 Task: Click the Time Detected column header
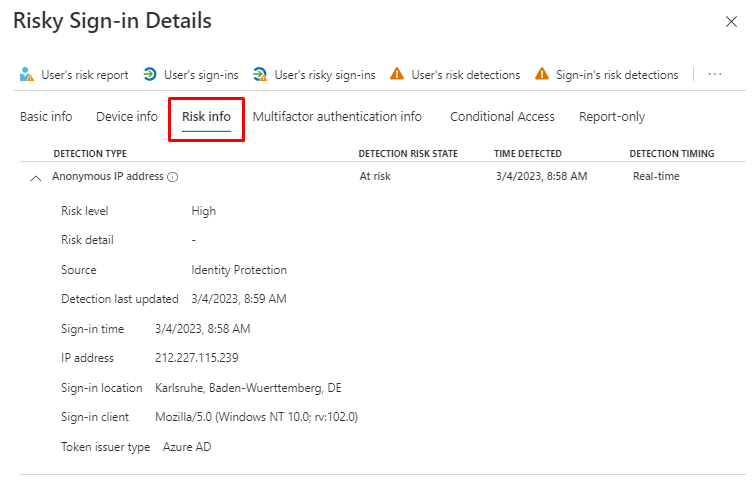pos(528,153)
